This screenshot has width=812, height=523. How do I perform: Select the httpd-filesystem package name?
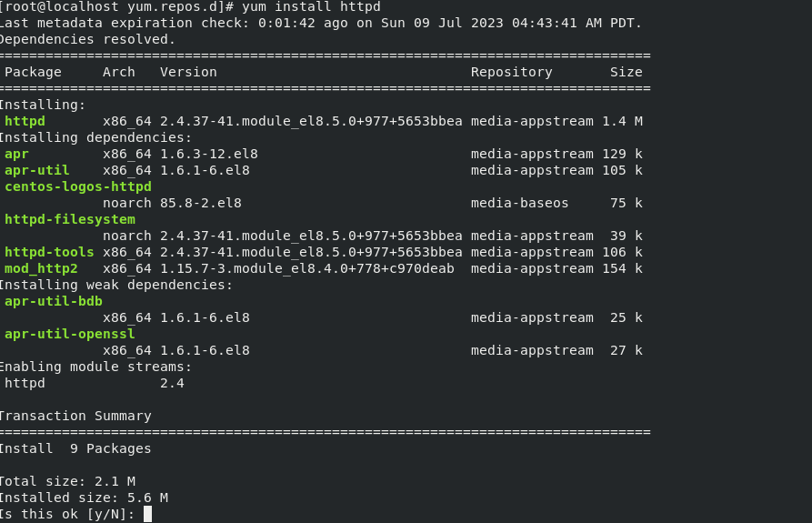point(70,219)
